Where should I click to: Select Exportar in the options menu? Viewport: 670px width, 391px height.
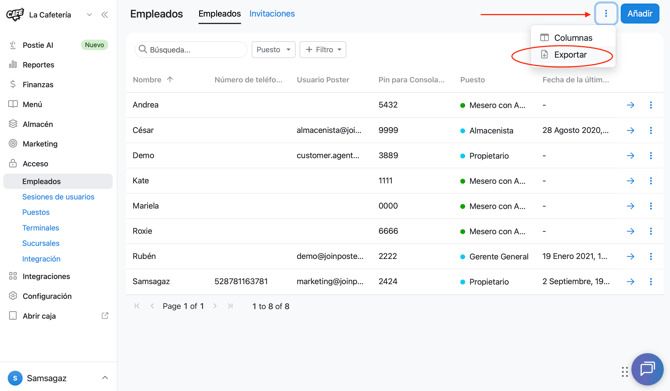(573, 55)
